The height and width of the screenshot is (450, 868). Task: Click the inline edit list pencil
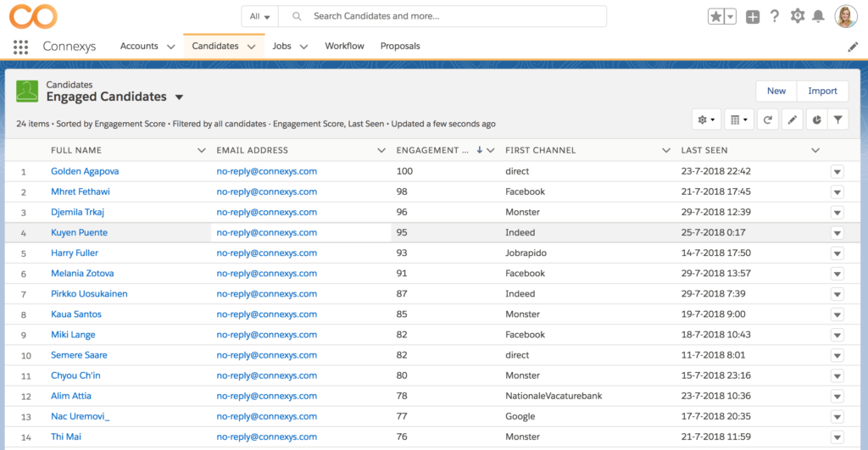pos(793,119)
